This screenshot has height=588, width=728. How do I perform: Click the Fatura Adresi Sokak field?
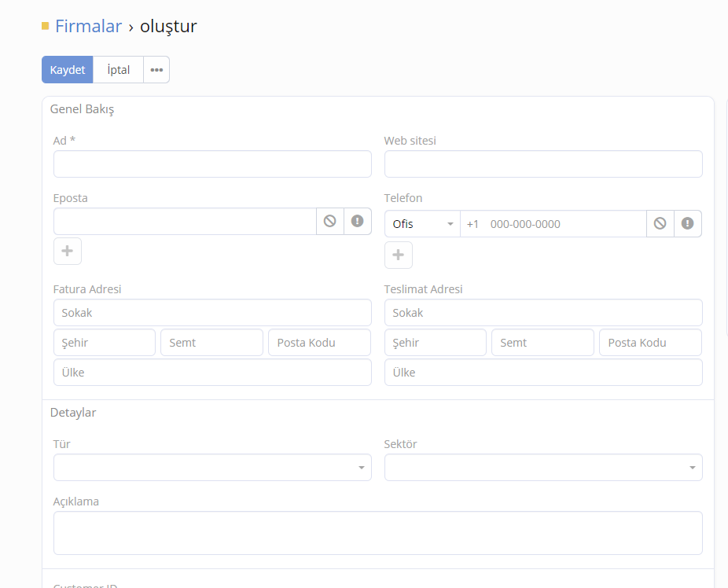coord(212,313)
